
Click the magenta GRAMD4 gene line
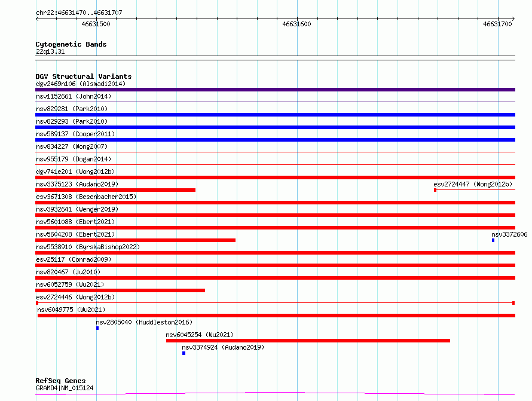pyautogui.click(x=275, y=394)
